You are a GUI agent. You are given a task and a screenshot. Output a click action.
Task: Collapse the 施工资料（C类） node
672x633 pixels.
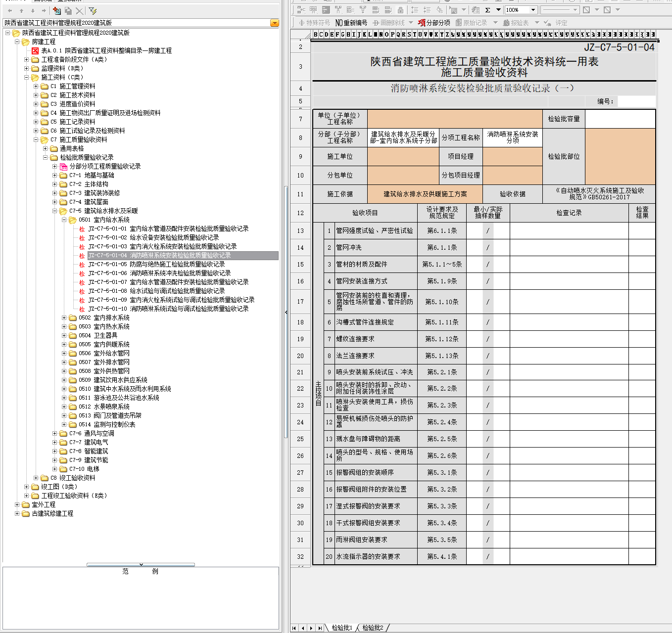(x=26, y=77)
